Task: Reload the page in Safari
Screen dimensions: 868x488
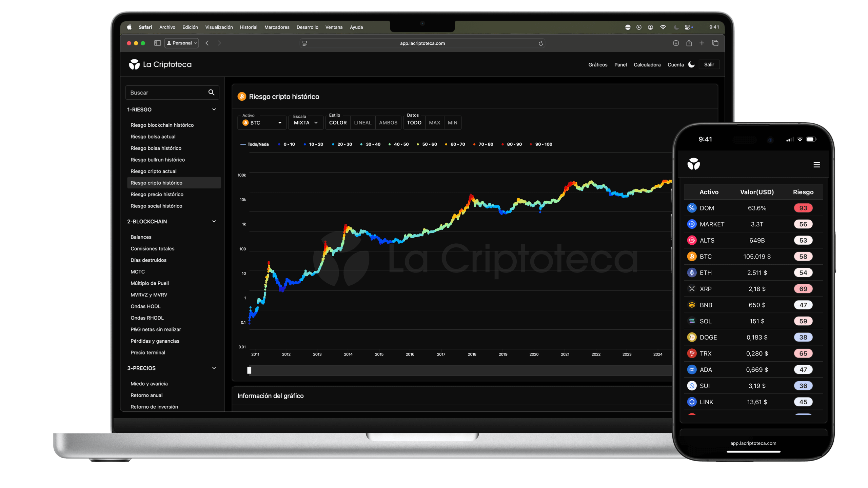Action: click(x=540, y=43)
